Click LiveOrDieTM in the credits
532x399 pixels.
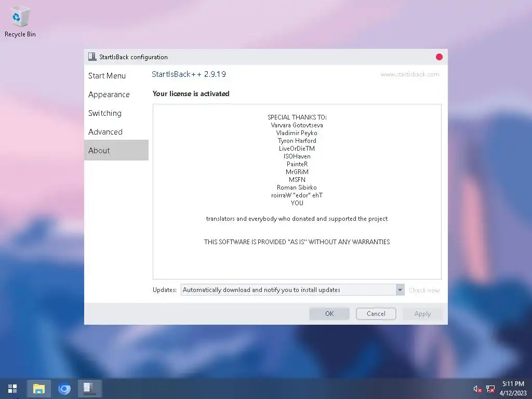click(297, 149)
